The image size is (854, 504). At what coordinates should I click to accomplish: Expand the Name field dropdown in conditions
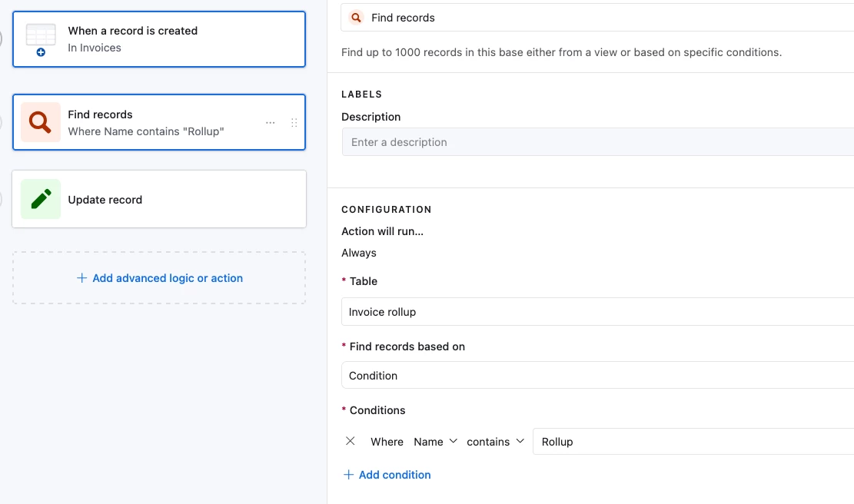point(435,442)
